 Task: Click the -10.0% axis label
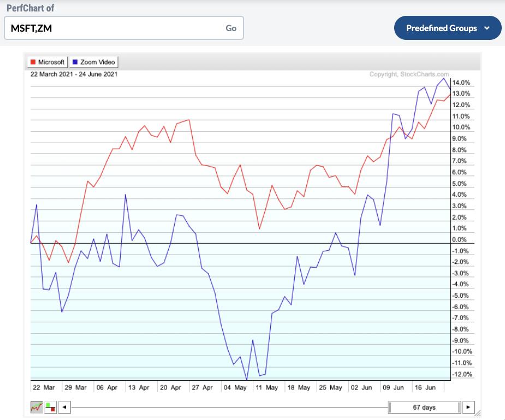click(462, 351)
